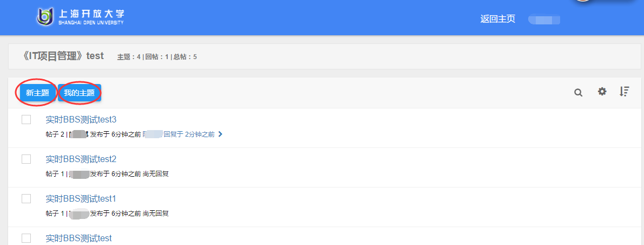This screenshot has height=245, width=644.
Task: Tick the checkbox for 实时BBS测试test3
Action: pyautogui.click(x=27, y=120)
